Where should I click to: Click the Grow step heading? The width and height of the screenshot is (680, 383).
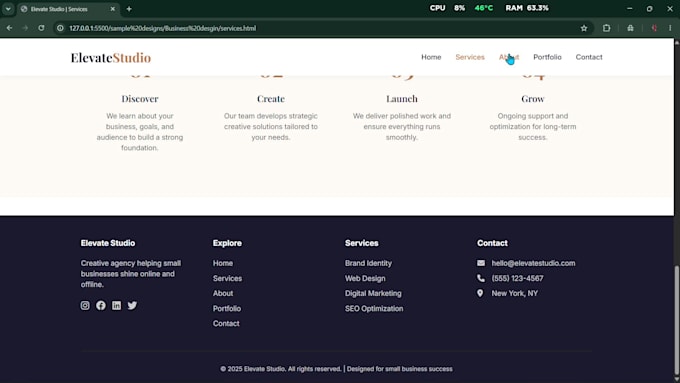click(x=533, y=98)
